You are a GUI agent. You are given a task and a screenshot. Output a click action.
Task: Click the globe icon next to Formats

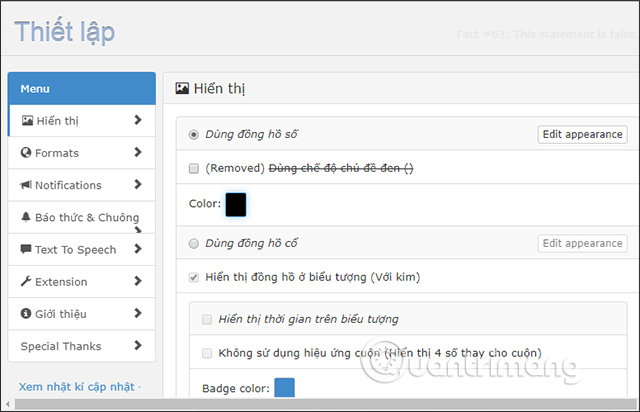point(26,152)
